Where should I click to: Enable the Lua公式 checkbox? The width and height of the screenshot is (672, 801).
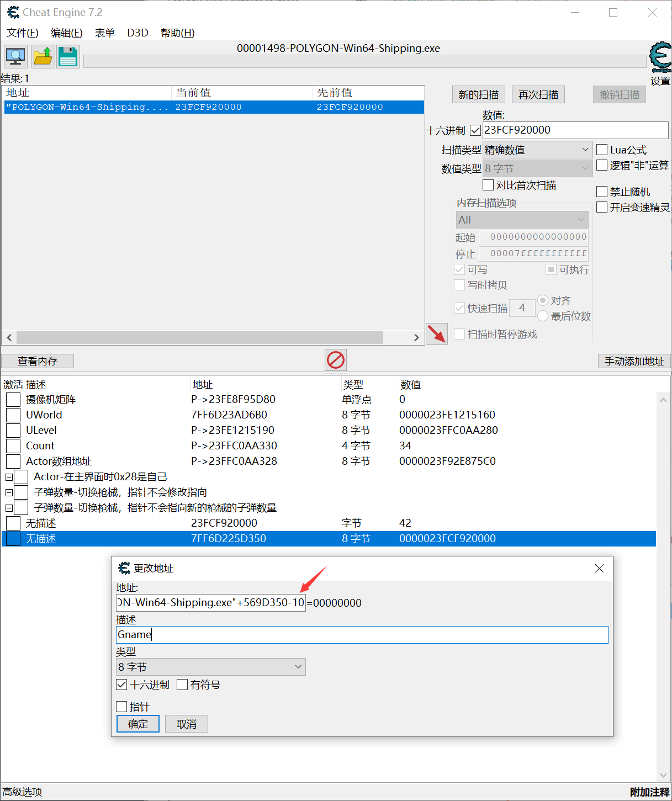[x=602, y=149]
